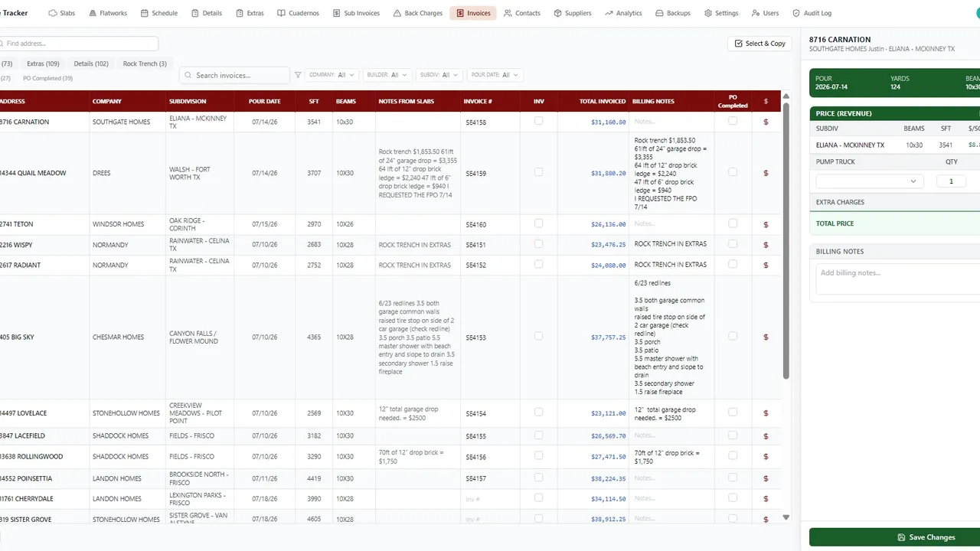Select the PO Completed (39) filter
Image resolution: width=980 pixels, height=551 pixels.
coord(47,78)
